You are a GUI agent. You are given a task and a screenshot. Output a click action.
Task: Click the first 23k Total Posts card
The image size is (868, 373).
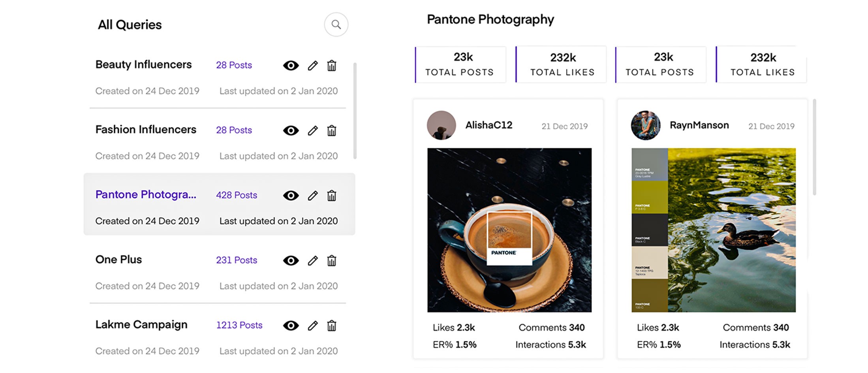pos(460,64)
